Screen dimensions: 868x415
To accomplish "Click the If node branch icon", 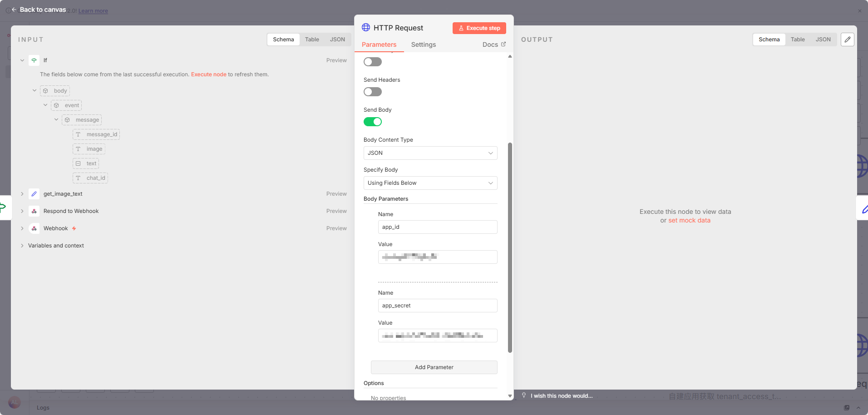I will pos(34,60).
